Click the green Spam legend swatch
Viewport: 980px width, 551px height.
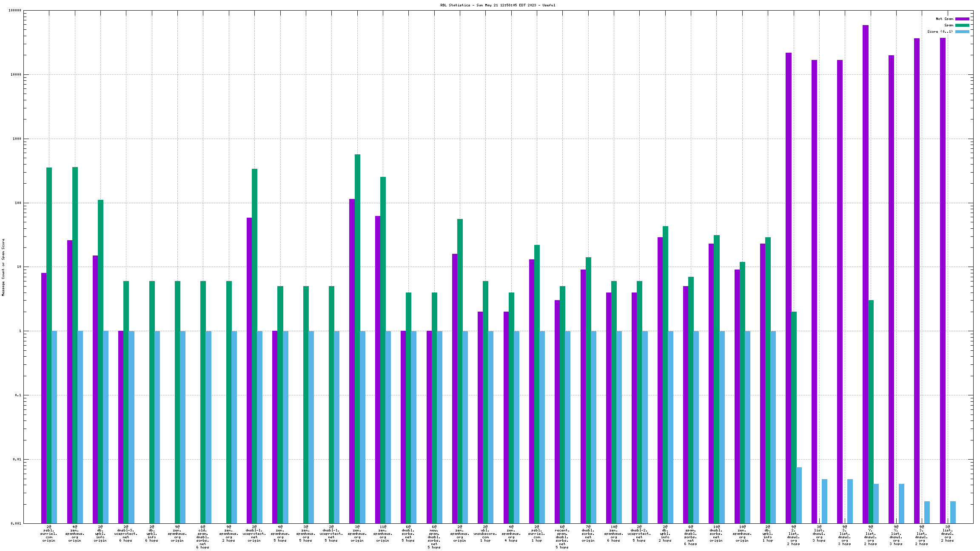[x=962, y=25]
